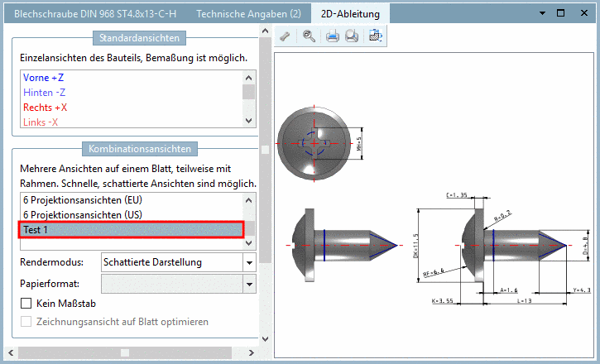Select the 2D-Ableitung tab
600x364 pixels.
coord(350,14)
